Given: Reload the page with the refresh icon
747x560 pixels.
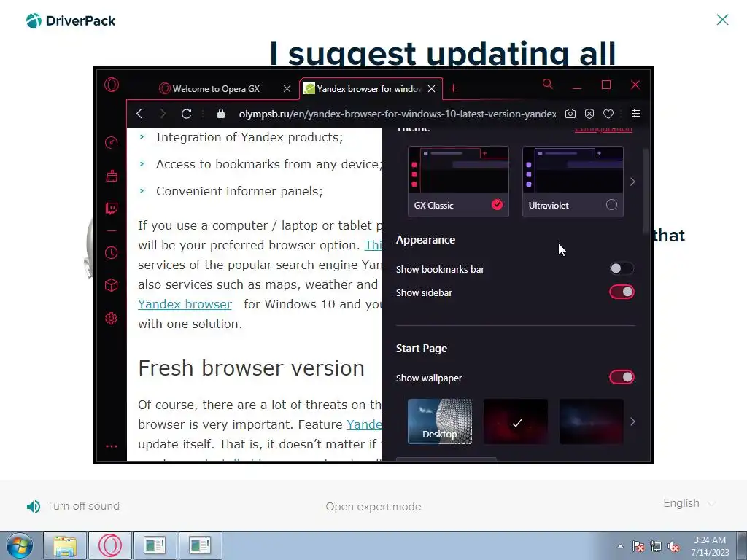Looking at the screenshot, I should 186,113.
